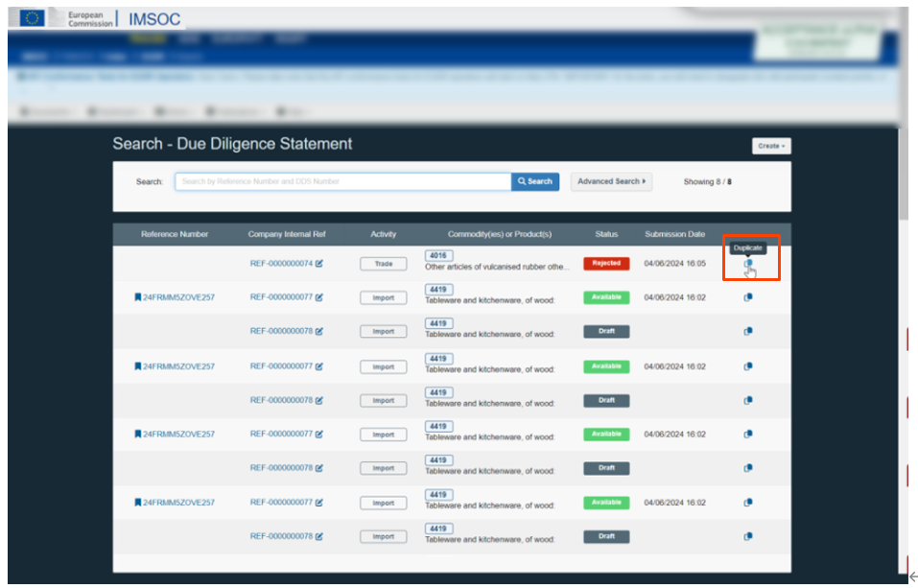Open the Create dropdown menu
The height and width of the screenshot is (588, 918).
[771, 146]
